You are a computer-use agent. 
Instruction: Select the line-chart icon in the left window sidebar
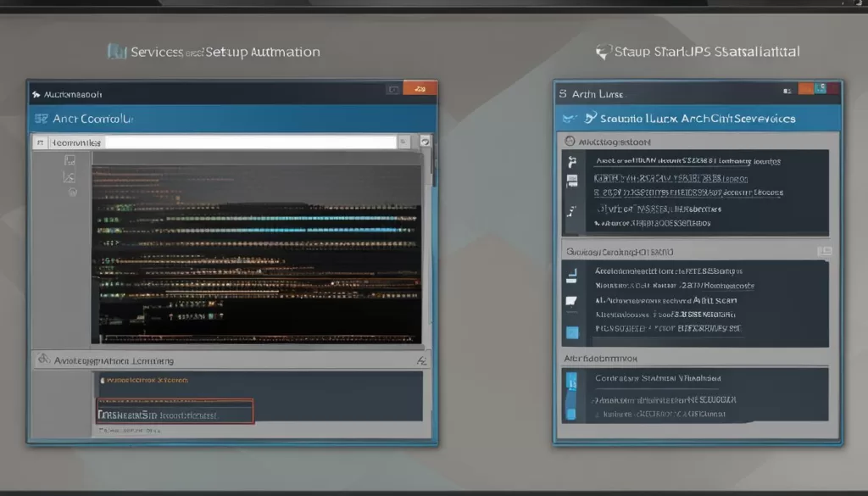(70, 177)
